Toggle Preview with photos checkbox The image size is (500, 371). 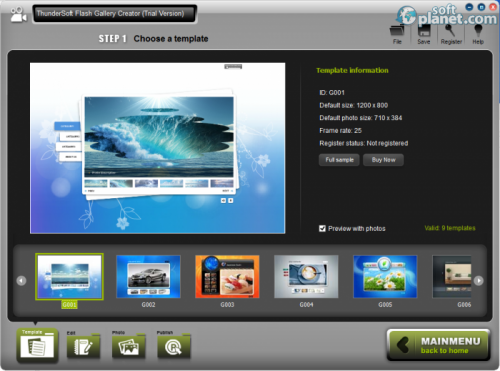[322, 229]
